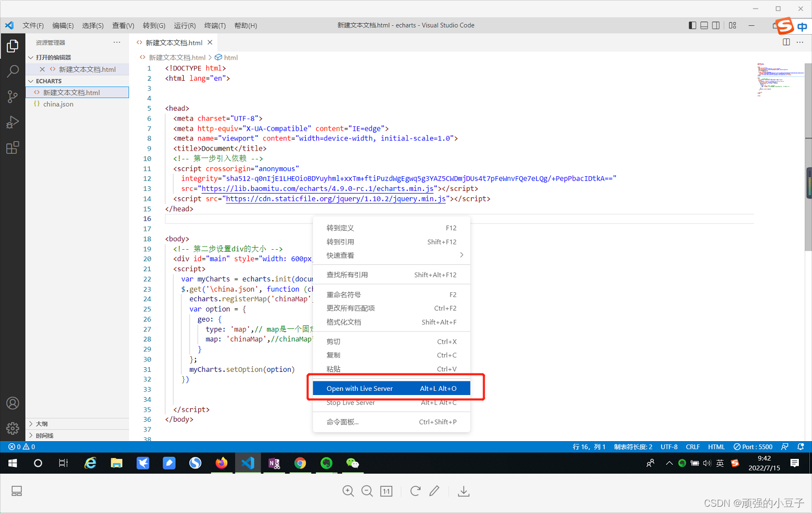Open china.json from the Explorer tree

pyautogui.click(x=58, y=104)
